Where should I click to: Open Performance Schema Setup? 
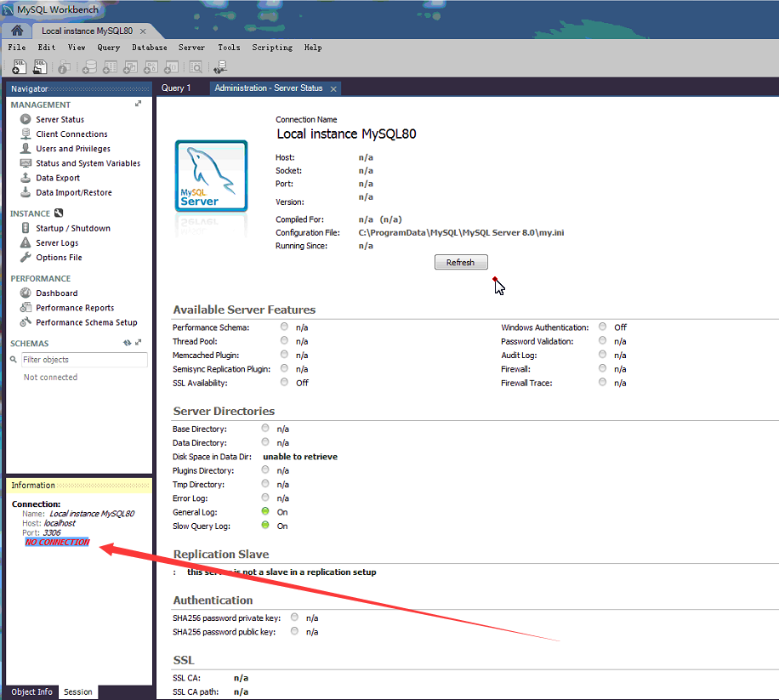click(x=86, y=322)
